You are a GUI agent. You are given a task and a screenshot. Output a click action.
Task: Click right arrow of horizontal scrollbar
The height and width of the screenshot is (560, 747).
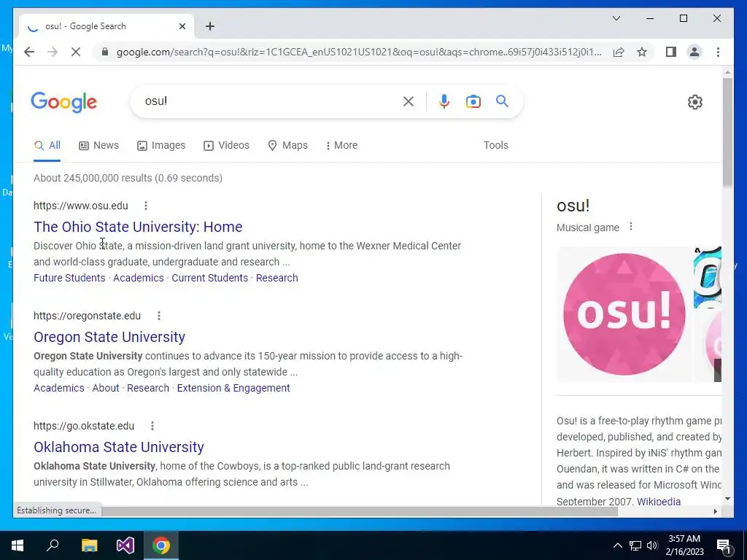tap(715, 511)
